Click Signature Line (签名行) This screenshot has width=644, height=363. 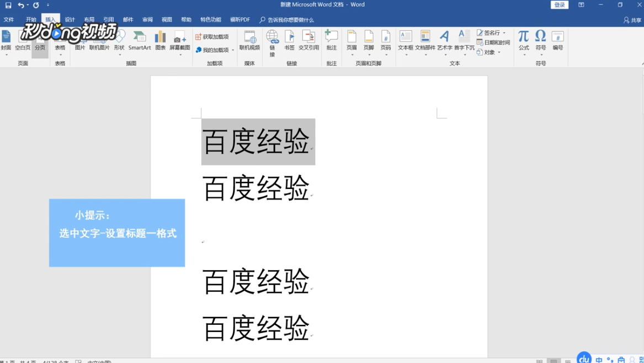(488, 33)
